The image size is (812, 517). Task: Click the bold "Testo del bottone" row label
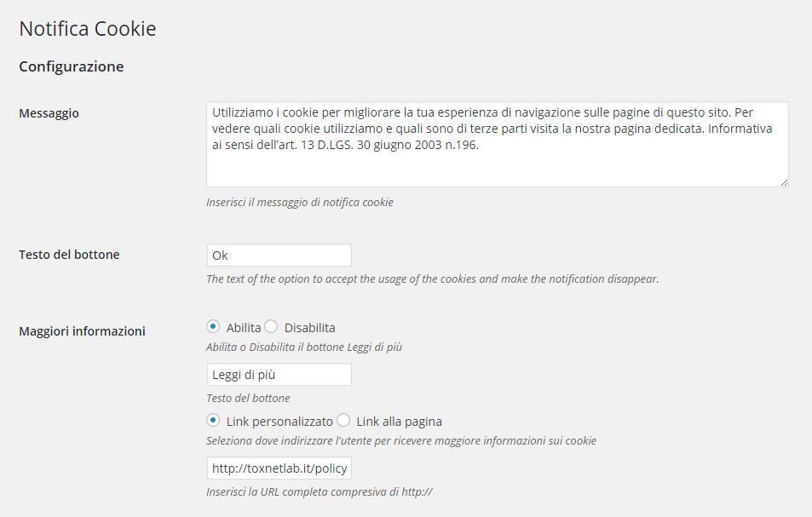[x=69, y=255]
